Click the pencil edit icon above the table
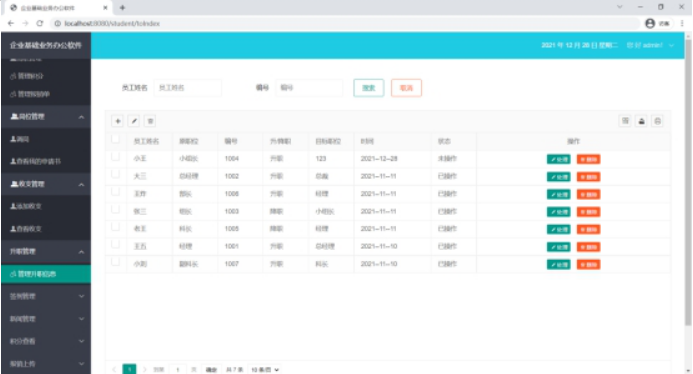 pyautogui.click(x=134, y=121)
